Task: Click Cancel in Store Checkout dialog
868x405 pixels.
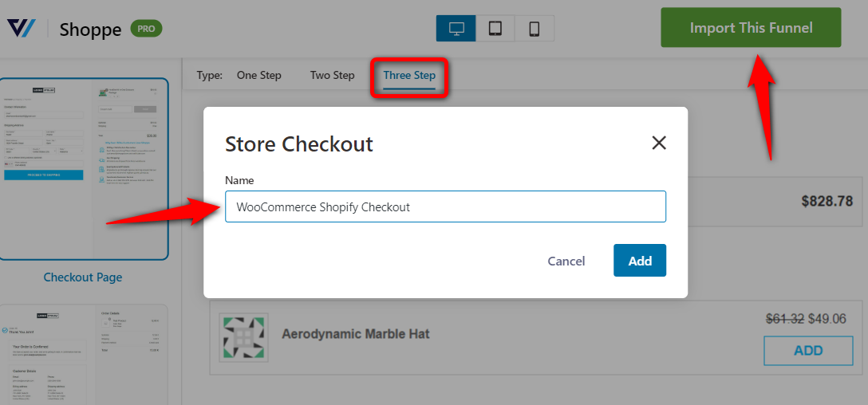Action: tap(566, 261)
